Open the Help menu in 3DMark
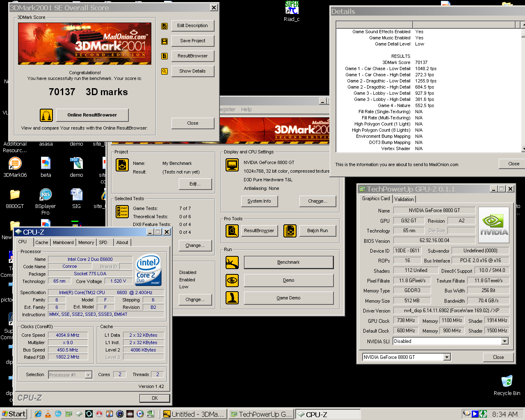Image resolution: width=525 pixels, height=420 pixels. (x=246, y=110)
